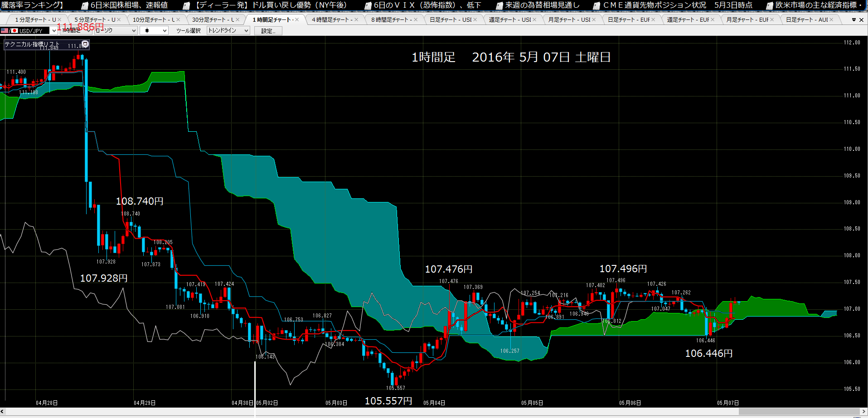Close the chart panel with the X button
868x418 pixels.
pyautogui.click(x=861, y=20)
